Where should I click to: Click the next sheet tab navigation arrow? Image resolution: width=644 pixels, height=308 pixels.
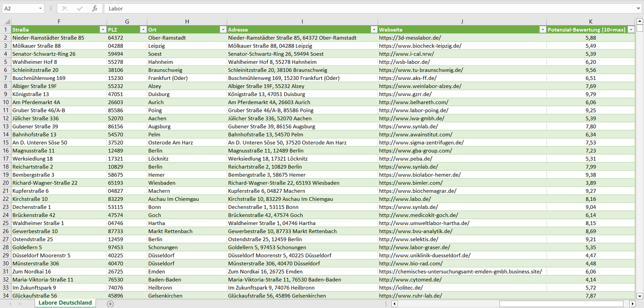tap(20, 304)
